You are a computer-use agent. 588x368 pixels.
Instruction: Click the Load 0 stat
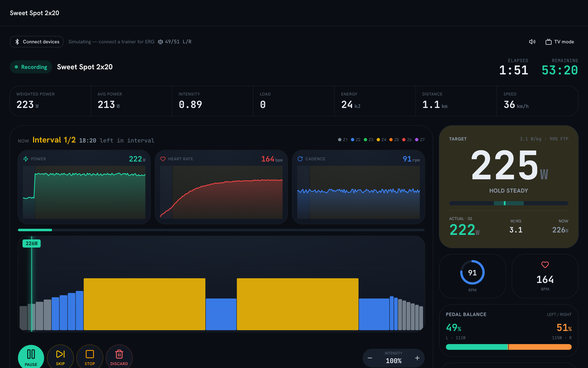click(294, 101)
